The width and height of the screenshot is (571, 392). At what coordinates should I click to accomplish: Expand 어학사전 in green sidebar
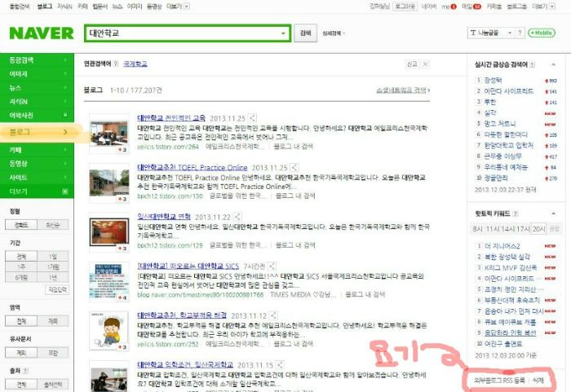37,116
